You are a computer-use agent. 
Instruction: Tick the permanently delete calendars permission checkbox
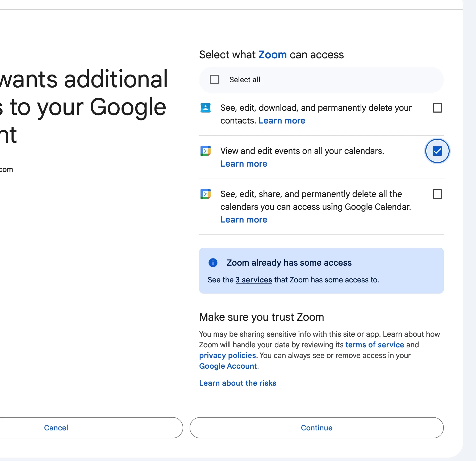tap(437, 194)
